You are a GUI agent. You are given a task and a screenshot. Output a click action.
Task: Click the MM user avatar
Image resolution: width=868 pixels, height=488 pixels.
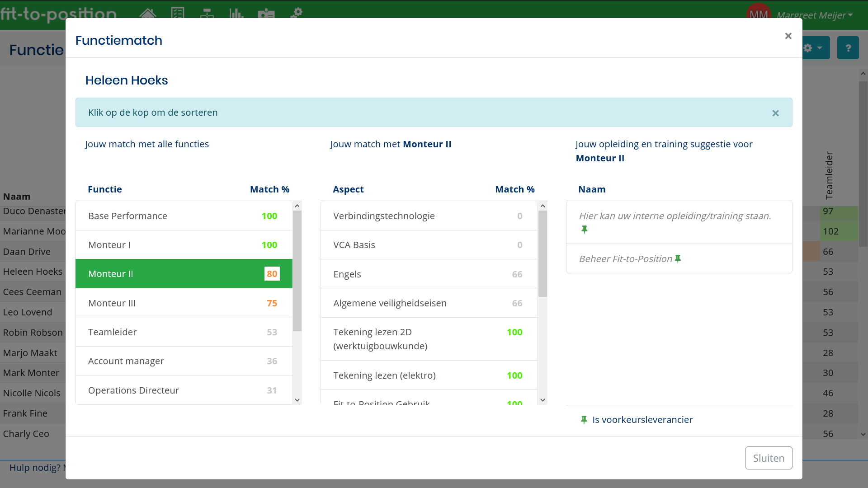coord(759,14)
